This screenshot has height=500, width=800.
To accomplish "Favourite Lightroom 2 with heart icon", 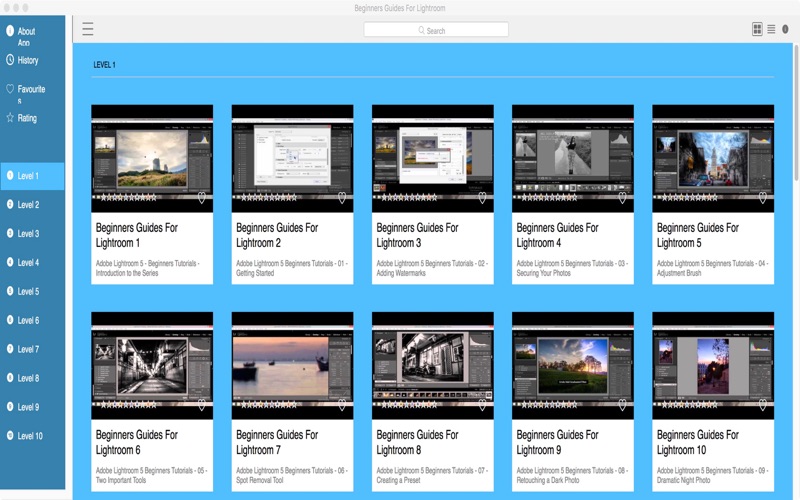I will (342, 198).
